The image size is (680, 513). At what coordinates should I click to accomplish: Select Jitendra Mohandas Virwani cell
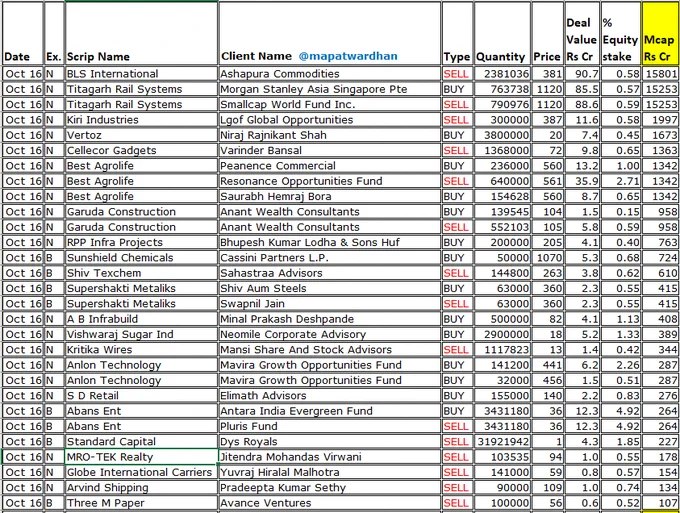tap(330, 457)
